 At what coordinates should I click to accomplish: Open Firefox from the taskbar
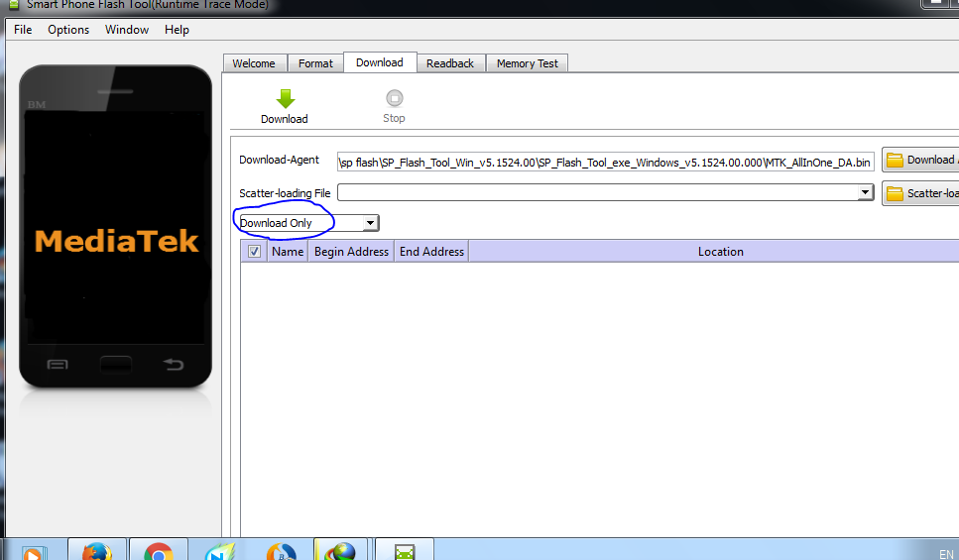pyautogui.click(x=97, y=550)
